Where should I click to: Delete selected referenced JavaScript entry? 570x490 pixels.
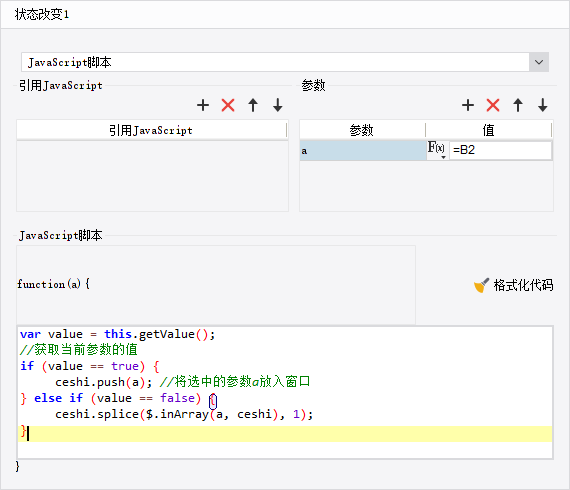click(228, 105)
